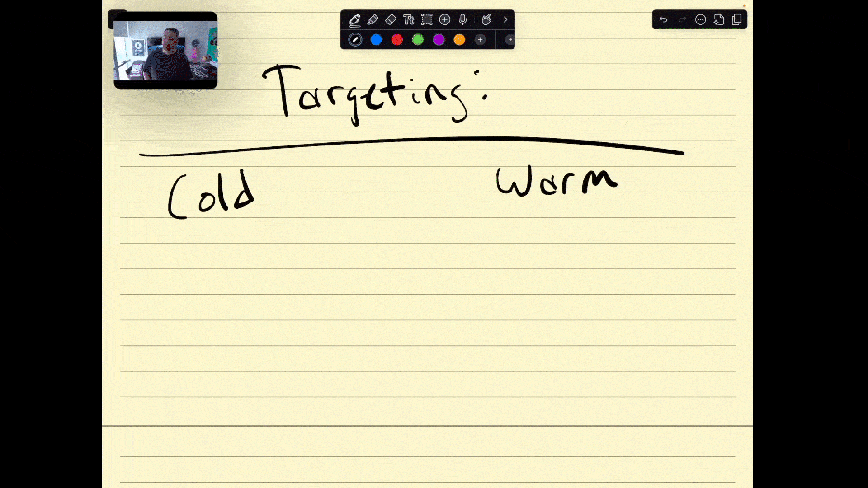Open the more options ellipsis menu

[x=701, y=19]
